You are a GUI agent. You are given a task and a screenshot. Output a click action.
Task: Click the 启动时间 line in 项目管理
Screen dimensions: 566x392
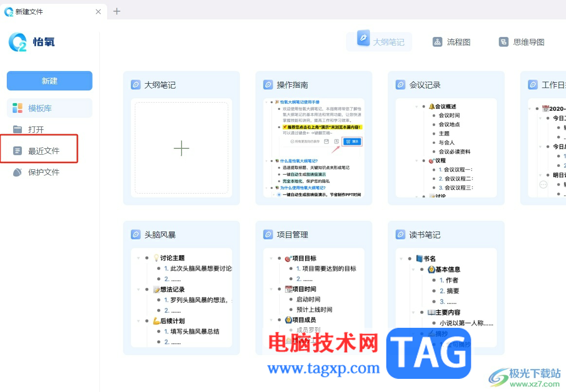tap(308, 299)
